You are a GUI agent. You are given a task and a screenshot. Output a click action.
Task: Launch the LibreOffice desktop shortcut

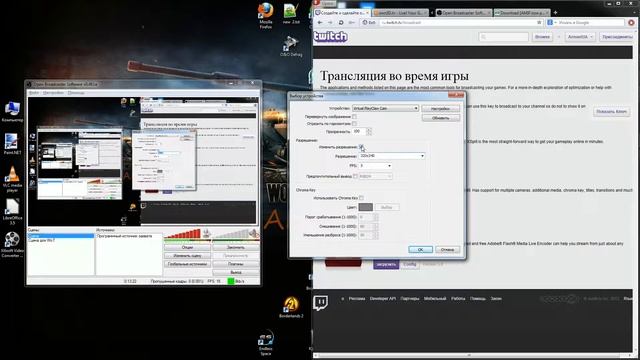(x=12, y=211)
